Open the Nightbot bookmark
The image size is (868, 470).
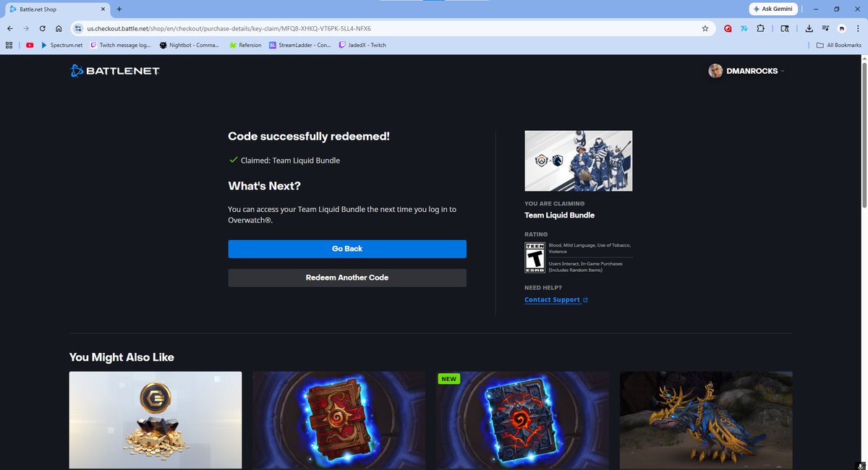(x=190, y=45)
